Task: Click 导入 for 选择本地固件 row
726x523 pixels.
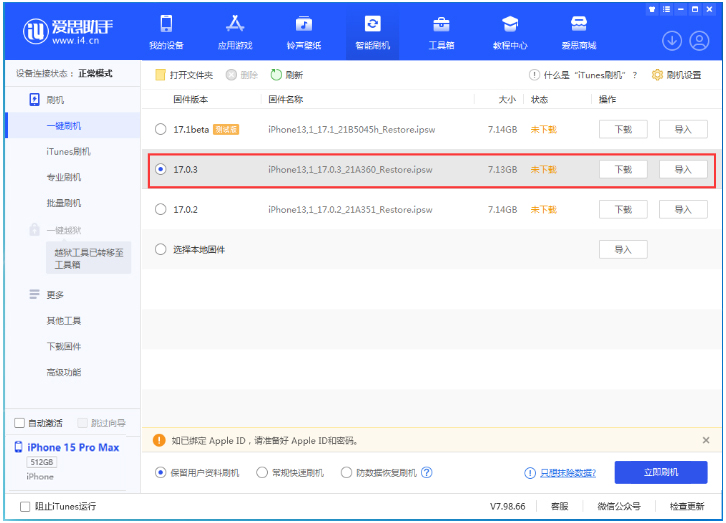Action: 623,249
